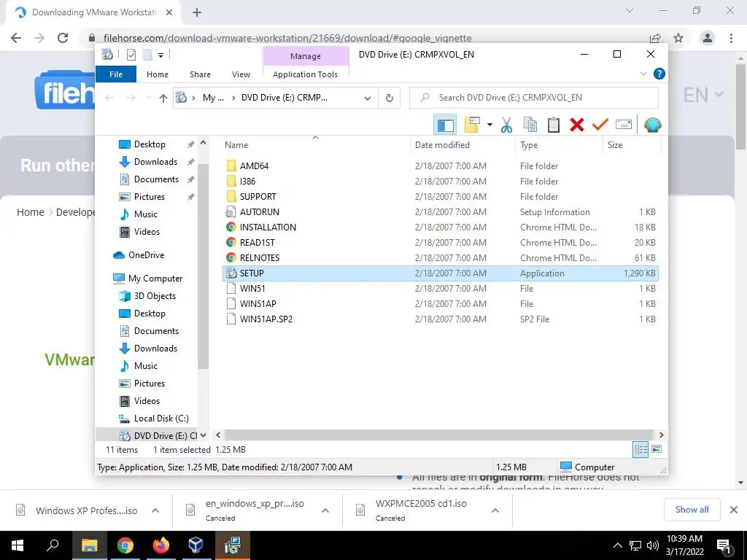Click the Search DVD Drive field

click(533, 98)
